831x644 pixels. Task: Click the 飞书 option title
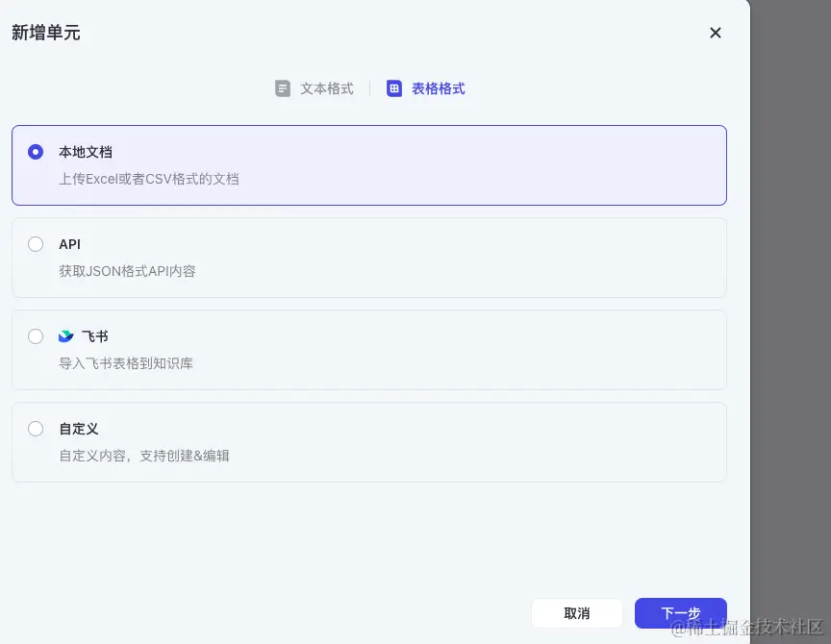point(95,336)
